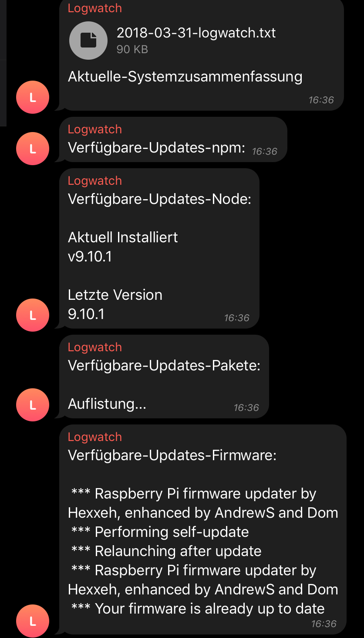Tap the Aktuelle-Systemzusammenfassung caption text

tap(185, 77)
